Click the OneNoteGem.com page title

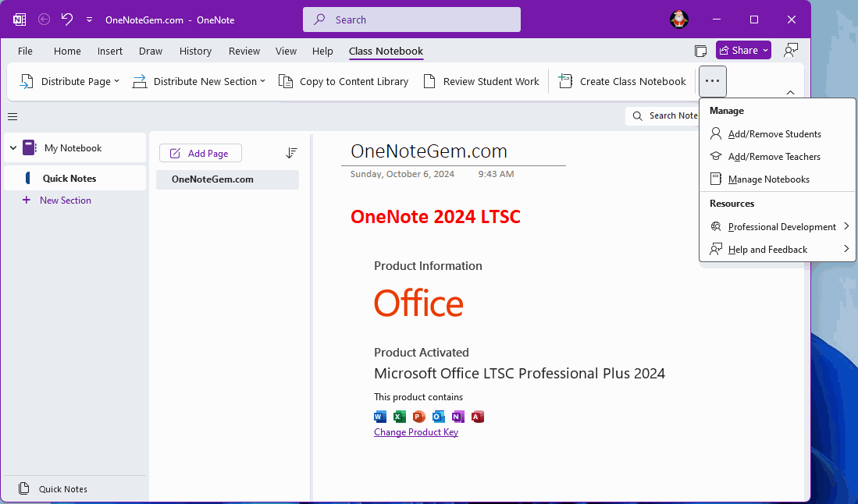[429, 151]
